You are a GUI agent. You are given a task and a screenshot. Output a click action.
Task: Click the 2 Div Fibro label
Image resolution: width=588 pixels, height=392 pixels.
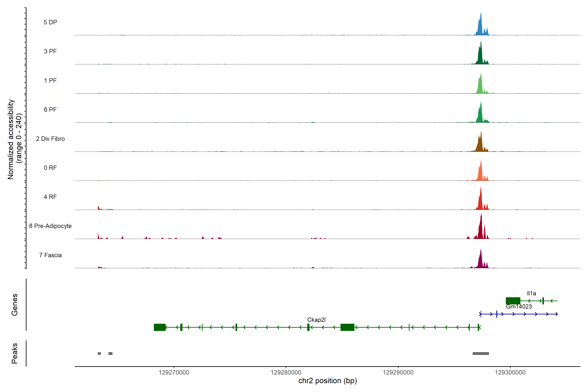pos(50,139)
